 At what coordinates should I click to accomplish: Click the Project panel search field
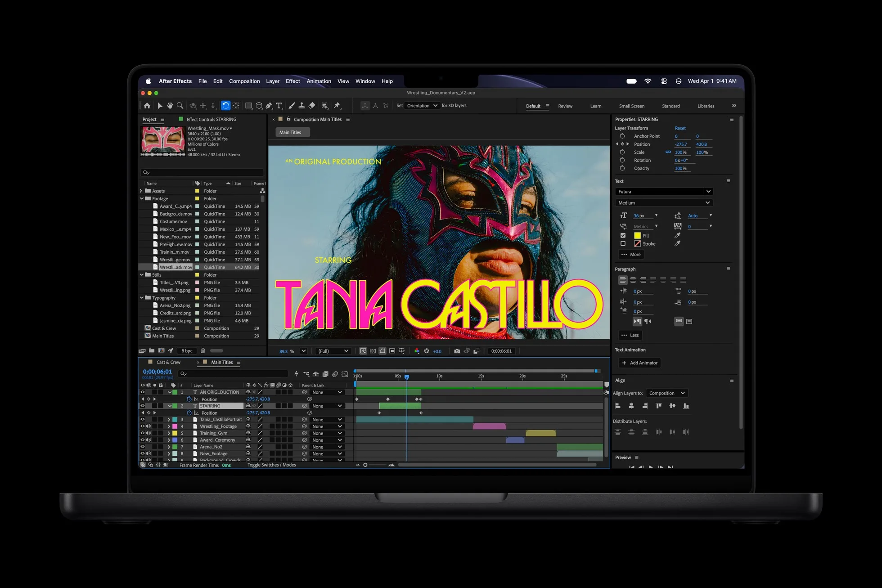(x=202, y=172)
